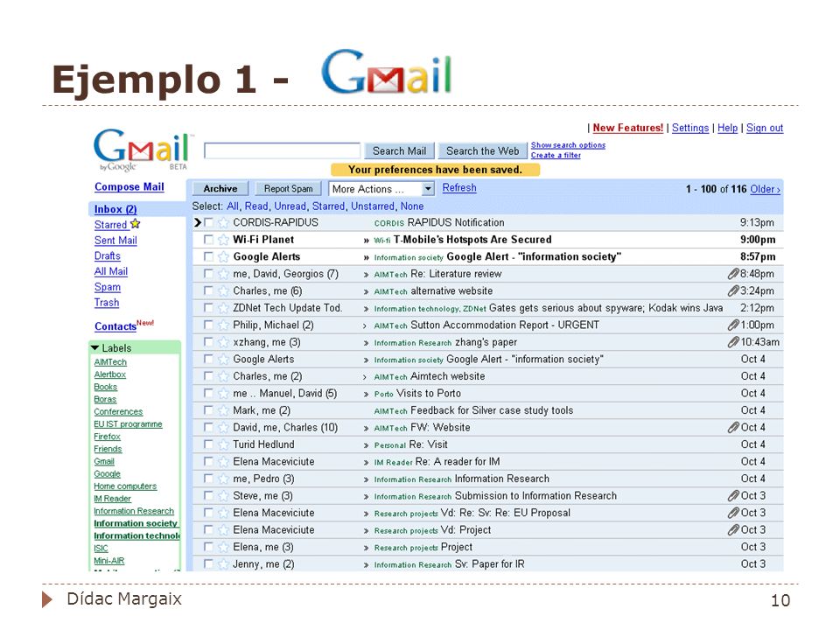Select the Wi-Fi Planet message checkbox
840x630 pixels.
coord(208,240)
